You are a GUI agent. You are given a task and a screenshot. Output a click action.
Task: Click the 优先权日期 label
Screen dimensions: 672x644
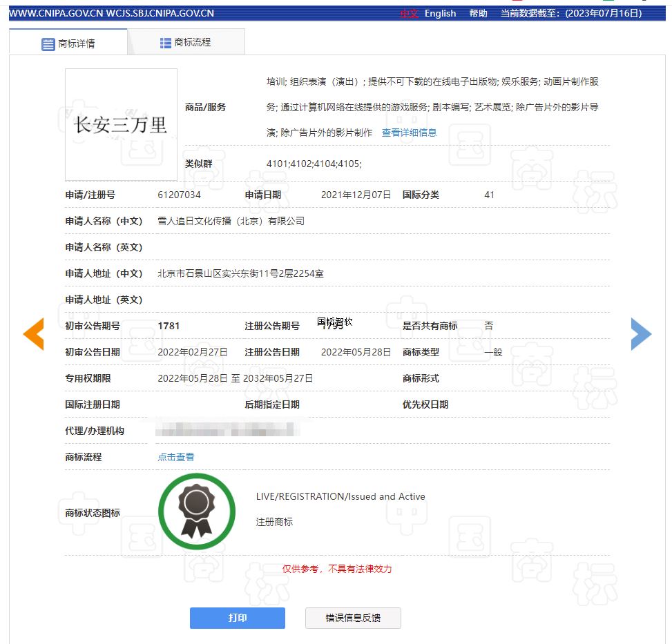[x=425, y=404]
